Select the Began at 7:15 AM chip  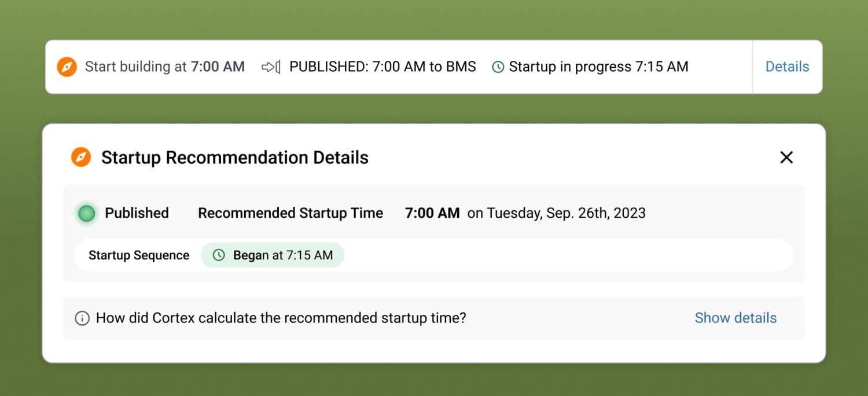click(x=273, y=255)
